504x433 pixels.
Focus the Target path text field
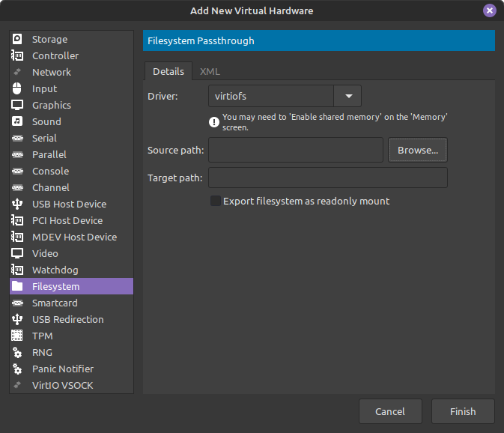(328, 178)
